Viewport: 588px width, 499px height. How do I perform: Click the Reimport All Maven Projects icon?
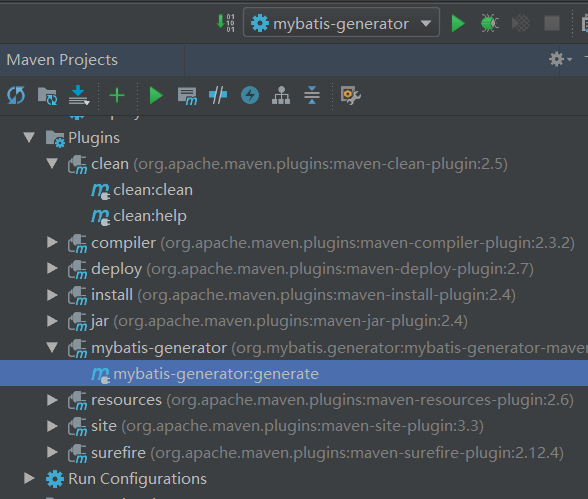click(x=16, y=95)
